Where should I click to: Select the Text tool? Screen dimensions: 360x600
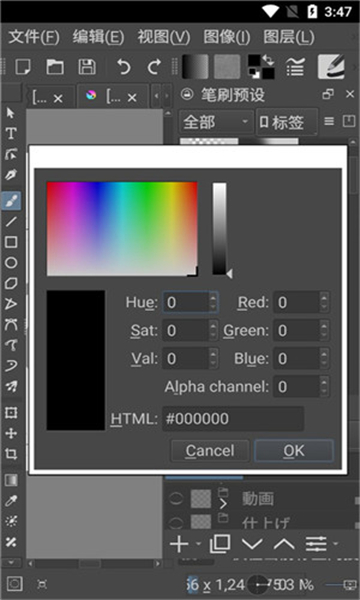11,134
